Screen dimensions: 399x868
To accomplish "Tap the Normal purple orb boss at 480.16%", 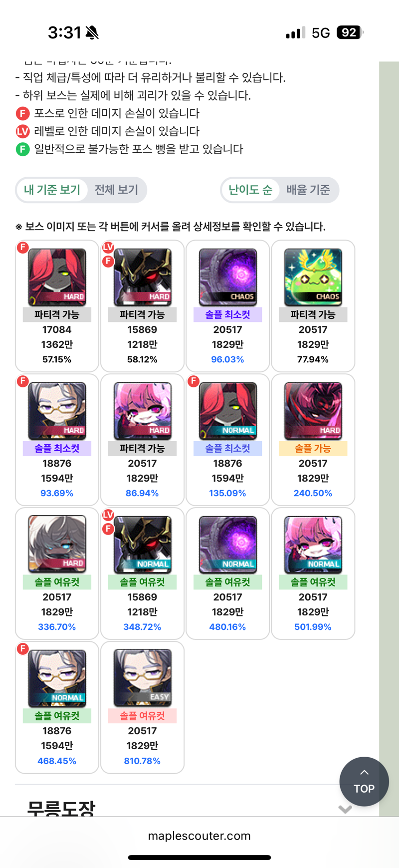I will (228, 545).
